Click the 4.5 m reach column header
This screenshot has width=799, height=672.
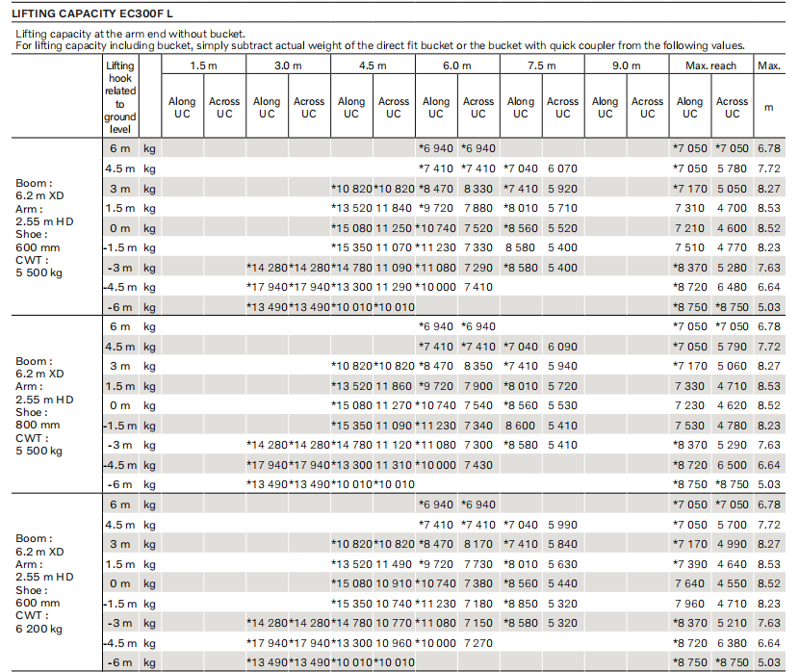pyautogui.click(x=373, y=65)
